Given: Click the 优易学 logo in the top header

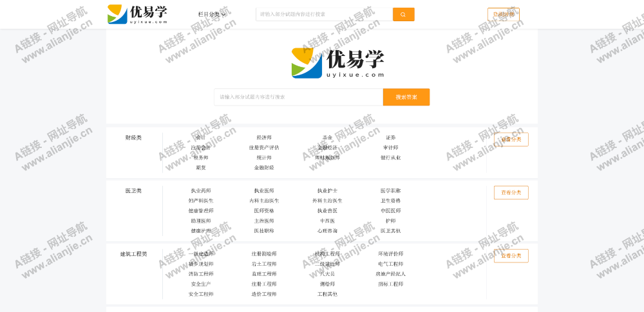Looking at the screenshot, I should 137,14.
